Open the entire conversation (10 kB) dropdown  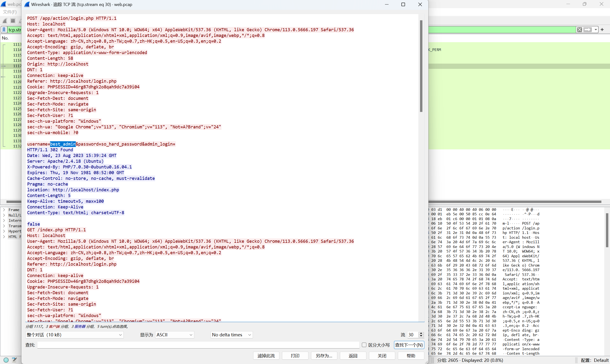[x=74, y=335]
